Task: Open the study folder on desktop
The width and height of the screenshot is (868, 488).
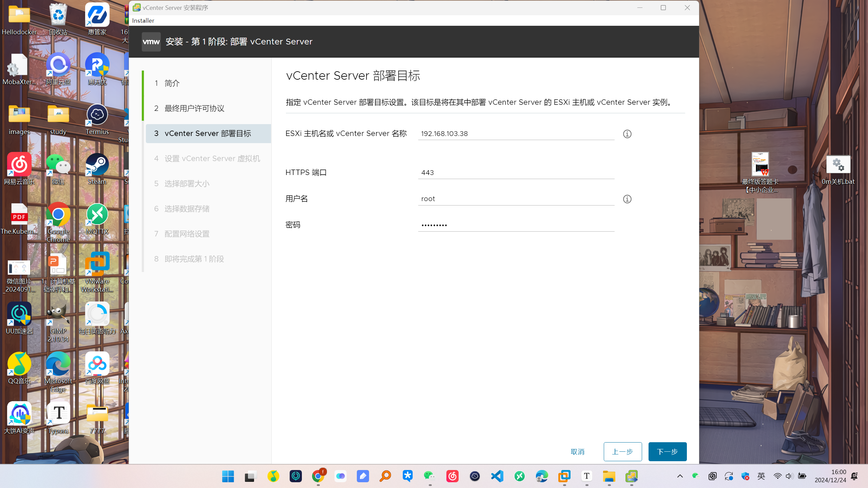Action: click(x=58, y=119)
